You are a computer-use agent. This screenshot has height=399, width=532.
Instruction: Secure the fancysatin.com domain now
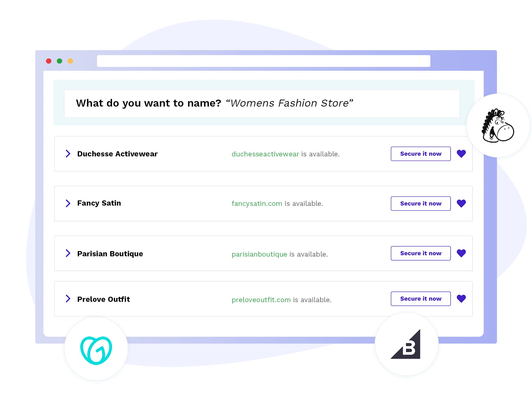click(420, 203)
